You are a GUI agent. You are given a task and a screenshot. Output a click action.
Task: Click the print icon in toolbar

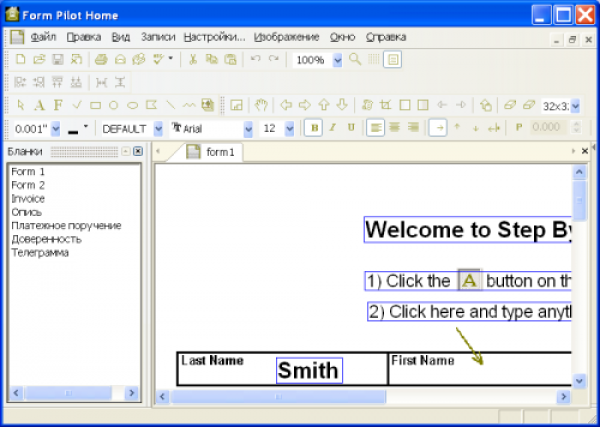[x=100, y=60]
